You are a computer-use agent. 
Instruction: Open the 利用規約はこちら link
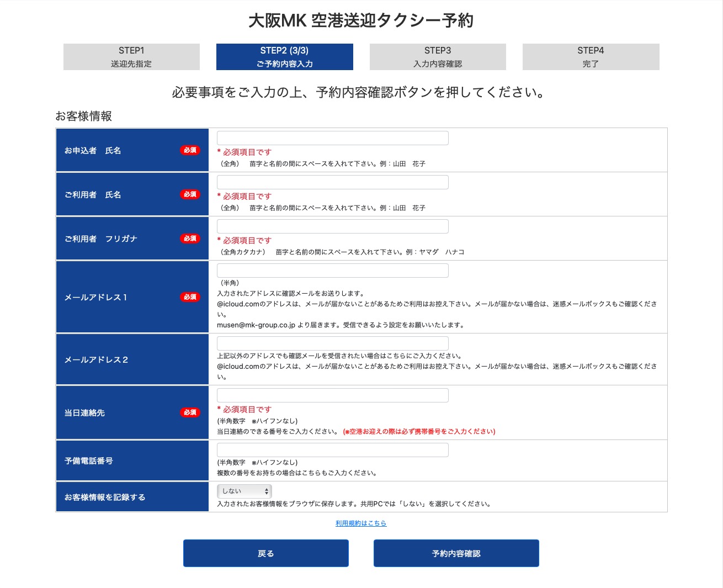361,523
